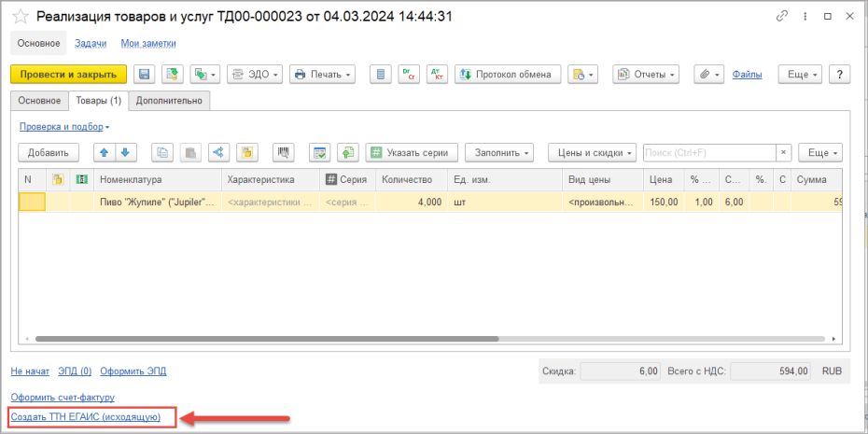Open the Задачи section
Screen dimensions: 868x434
click(91, 43)
